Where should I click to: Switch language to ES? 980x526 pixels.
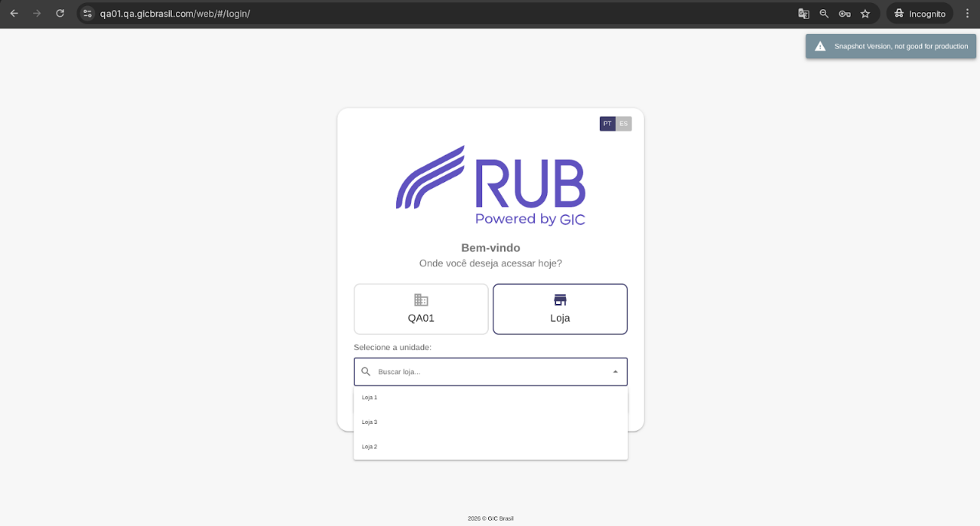(623, 124)
